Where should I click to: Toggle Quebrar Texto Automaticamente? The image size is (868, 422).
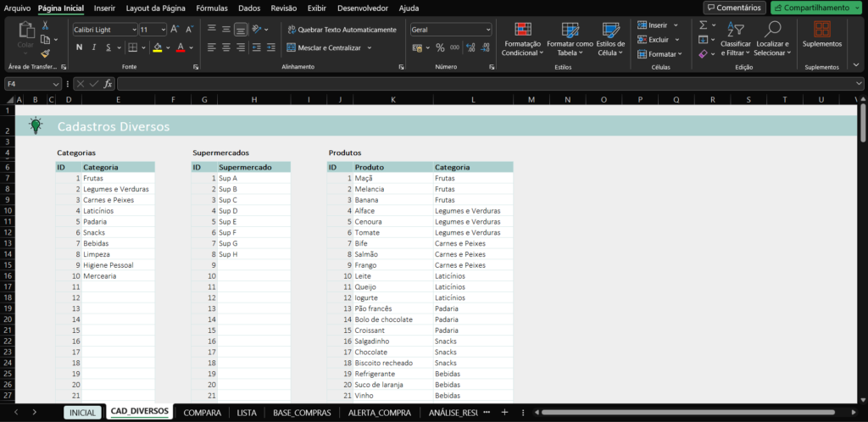click(x=341, y=30)
